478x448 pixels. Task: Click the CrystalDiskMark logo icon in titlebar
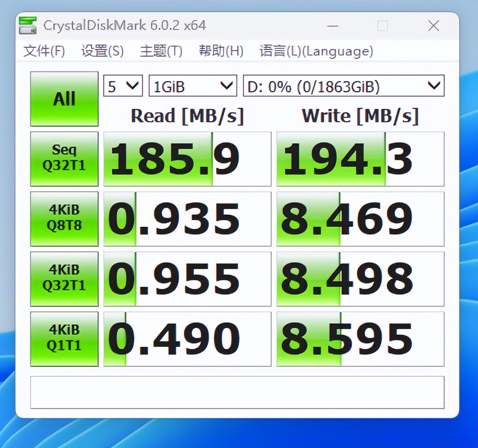point(28,25)
